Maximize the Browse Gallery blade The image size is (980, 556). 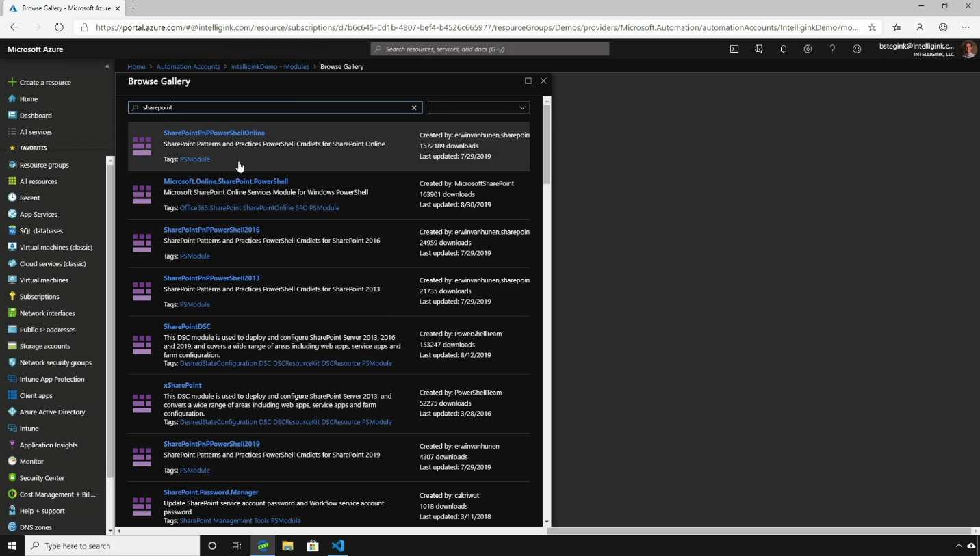point(528,81)
